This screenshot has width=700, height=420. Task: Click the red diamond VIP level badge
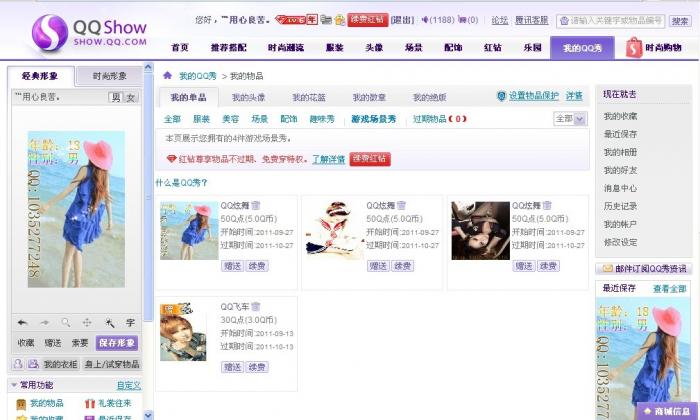(290, 20)
